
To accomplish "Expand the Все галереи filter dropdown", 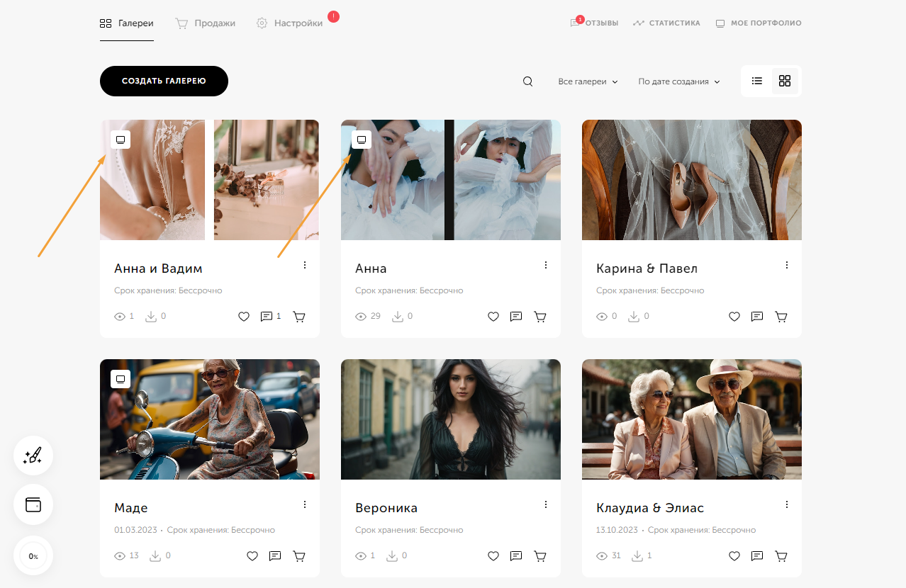I will (588, 81).
